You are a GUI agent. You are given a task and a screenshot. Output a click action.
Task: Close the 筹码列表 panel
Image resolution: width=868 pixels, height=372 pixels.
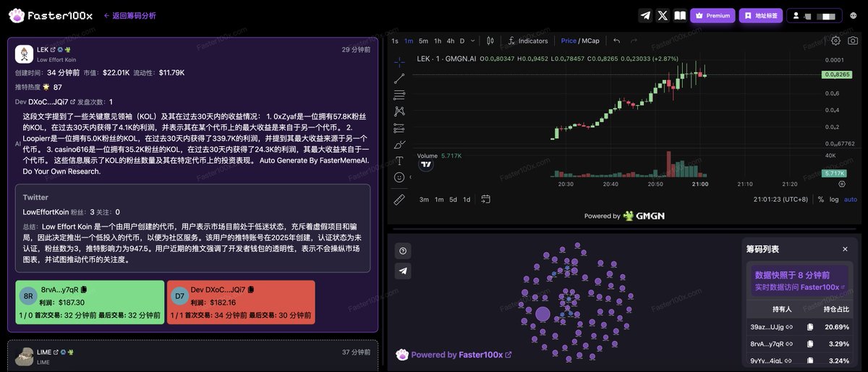click(x=845, y=249)
